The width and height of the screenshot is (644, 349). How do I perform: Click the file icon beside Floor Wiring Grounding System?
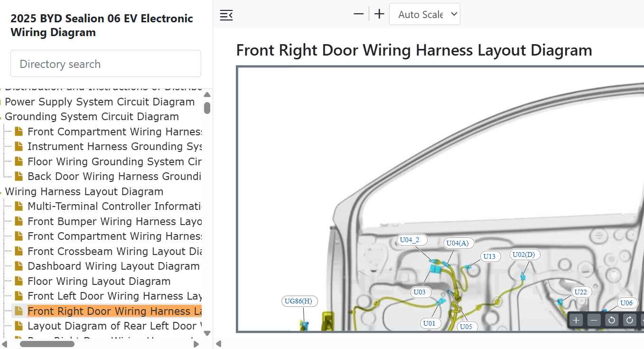click(x=19, y=161)
